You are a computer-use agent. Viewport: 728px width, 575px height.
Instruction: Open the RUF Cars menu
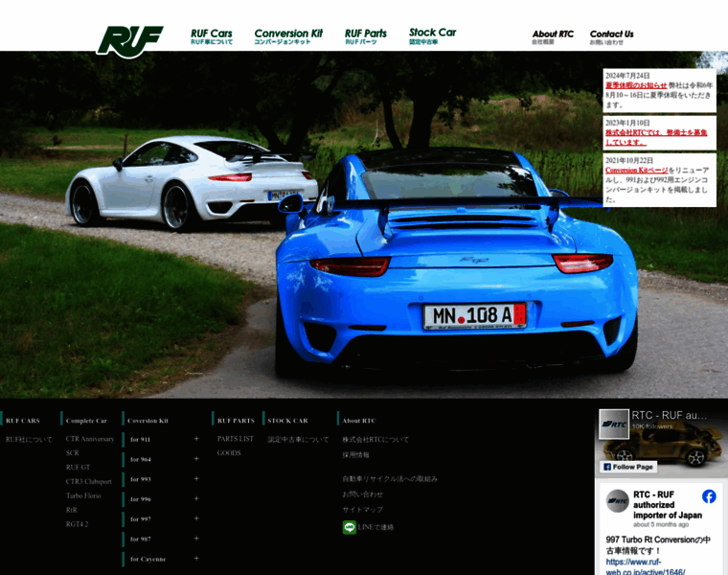pos(212,36)
